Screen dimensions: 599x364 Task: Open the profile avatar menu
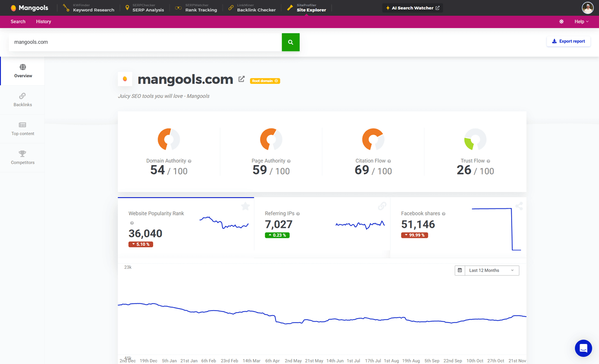(587, 7)
